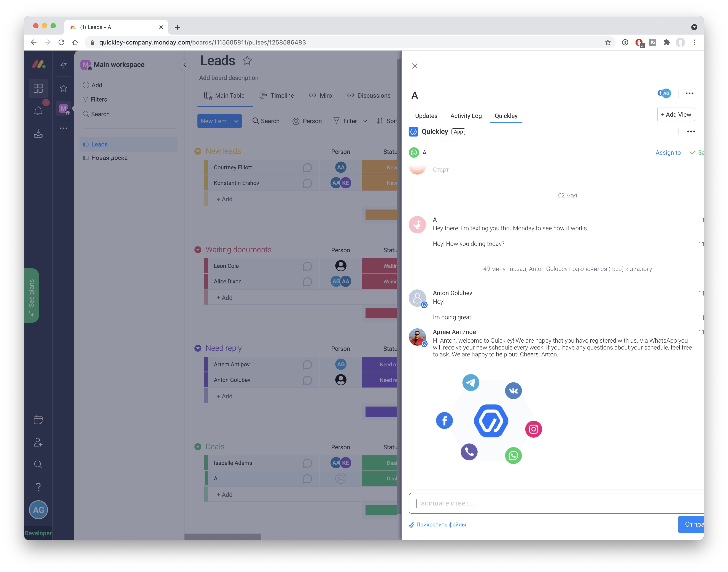Image resolution: width=728 pixels, height=572 pixels.
Task: Collapse the workspace sidebar with arrow
Action: (184, 65)
